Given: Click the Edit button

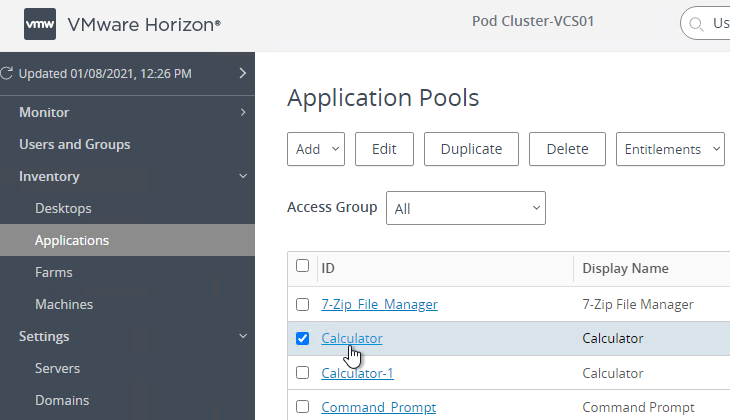Looking at the screenshot, I should 384,149.
